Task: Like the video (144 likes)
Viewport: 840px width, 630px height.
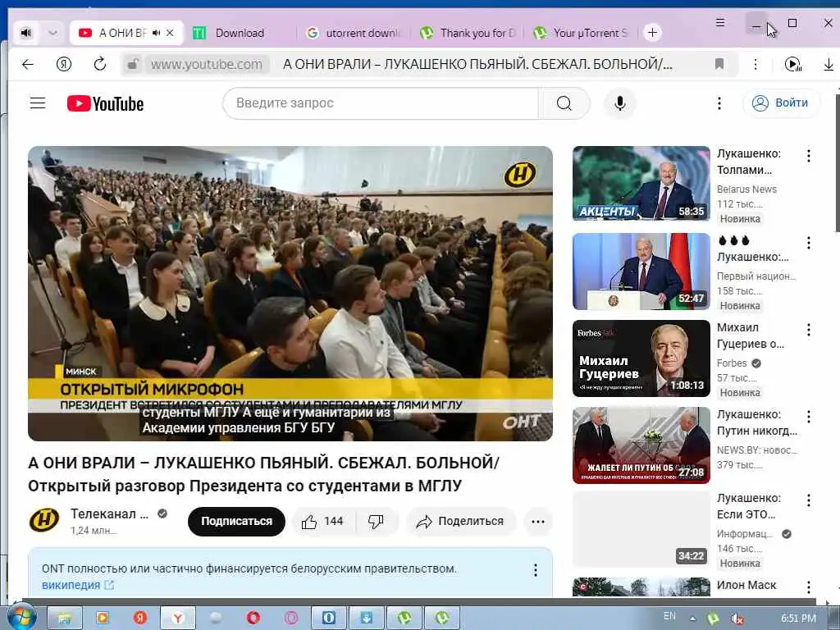Action: coord(323,521)
